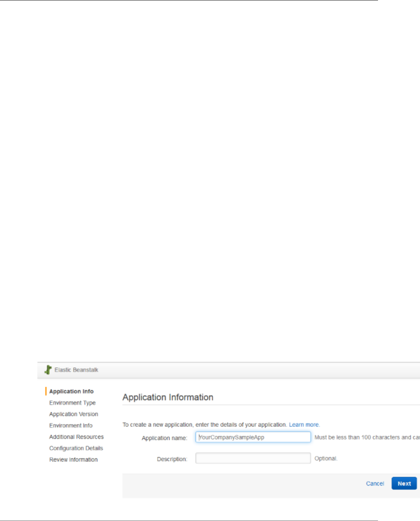
Task: Select the Additional Resources step
Action: click(76, 437)
